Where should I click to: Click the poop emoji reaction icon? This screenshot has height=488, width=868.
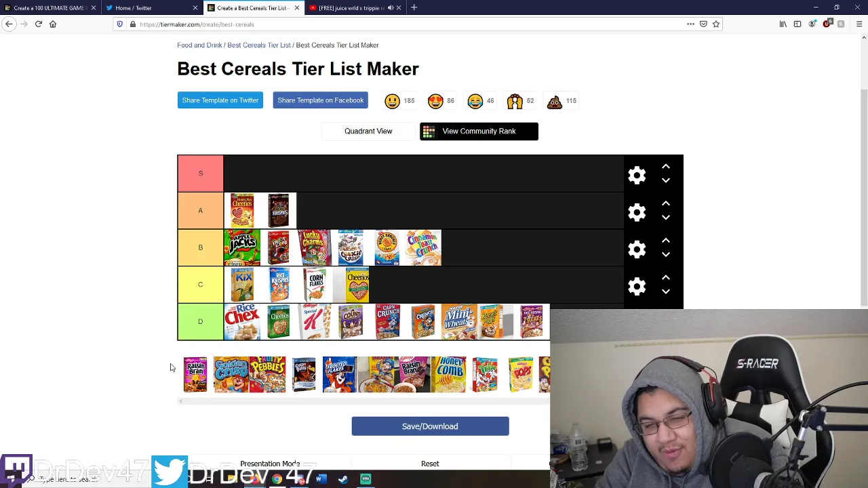pos(555,101)
